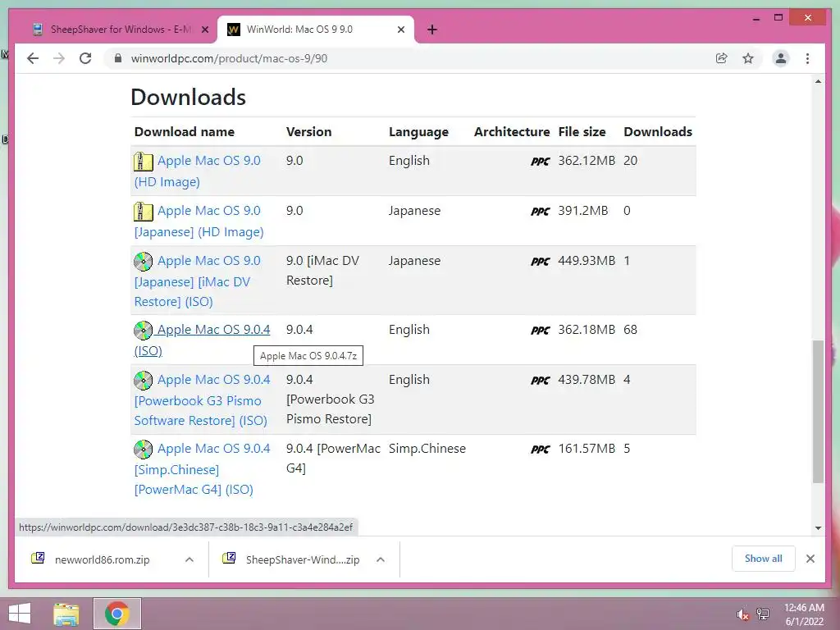Click the Downloads column header
This screenshot has height=630, width=840.
tap(658, 132)
